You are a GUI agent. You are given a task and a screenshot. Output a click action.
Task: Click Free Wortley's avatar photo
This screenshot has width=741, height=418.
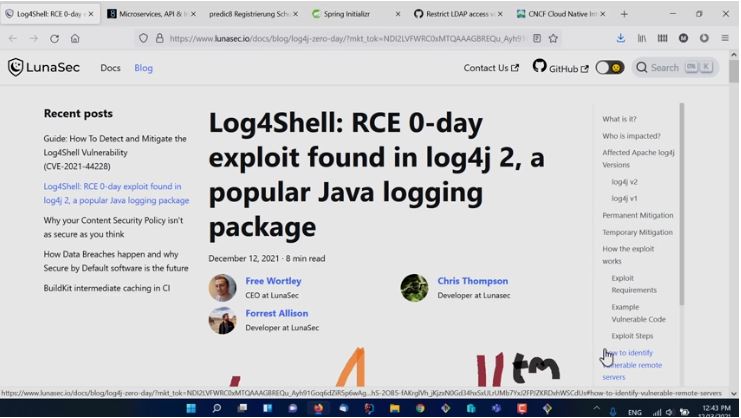tap(223, 288)
